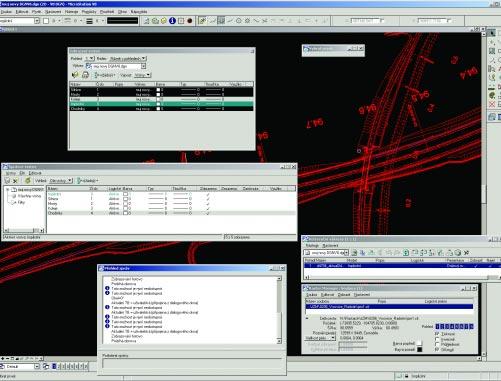The width and height of the screenshot is (501, 381).
Task: Toggle the Oříznout checkbox in raster manager
Action: click(437, 350)
